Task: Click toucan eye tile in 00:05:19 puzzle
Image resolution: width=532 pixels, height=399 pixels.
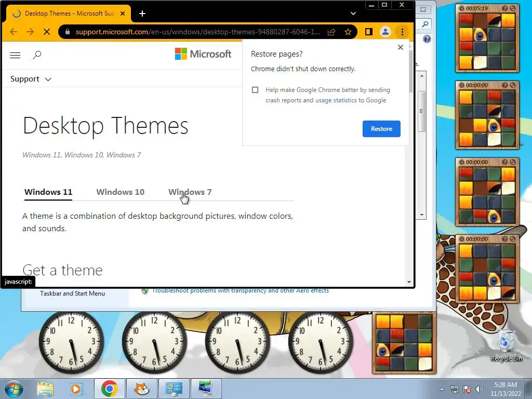Action: pos(480,35)
